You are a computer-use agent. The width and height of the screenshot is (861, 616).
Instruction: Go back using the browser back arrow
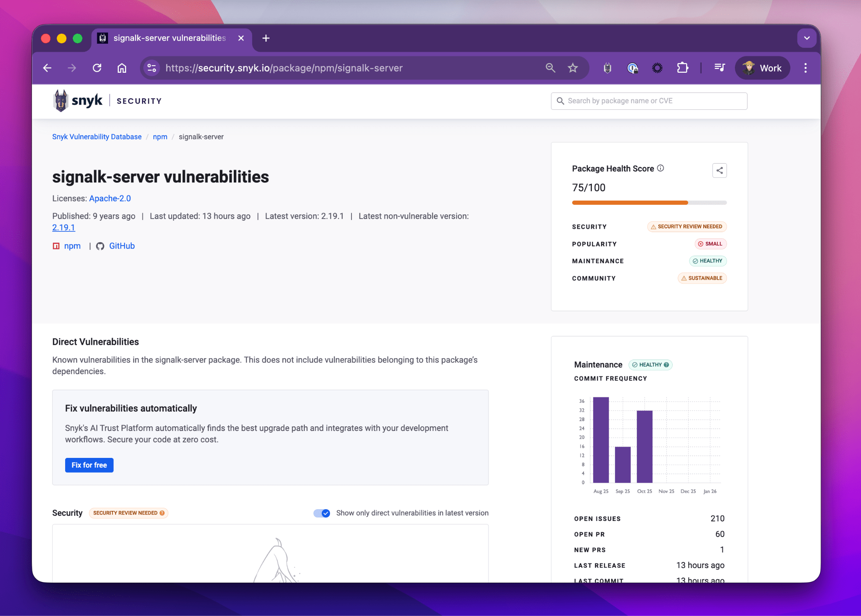48,68
